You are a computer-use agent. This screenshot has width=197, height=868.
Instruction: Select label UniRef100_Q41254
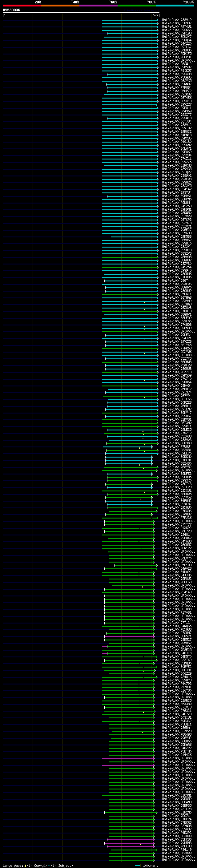[176, 267]
